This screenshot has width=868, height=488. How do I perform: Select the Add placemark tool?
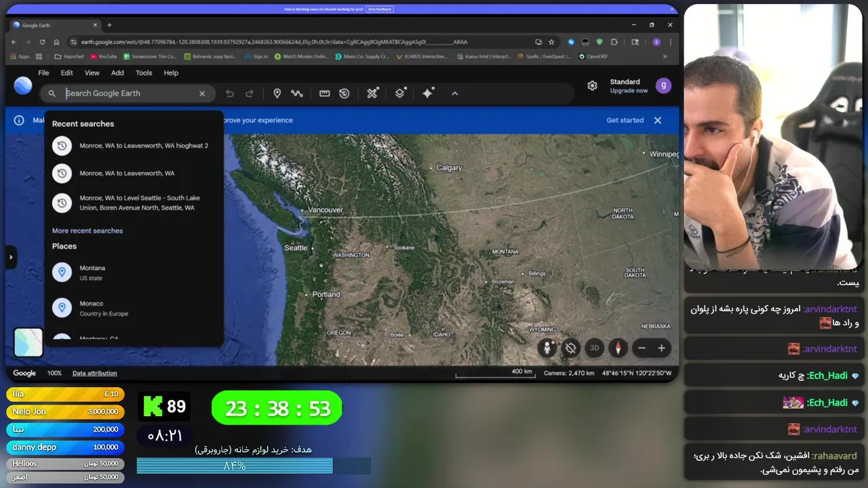point(277,94)
